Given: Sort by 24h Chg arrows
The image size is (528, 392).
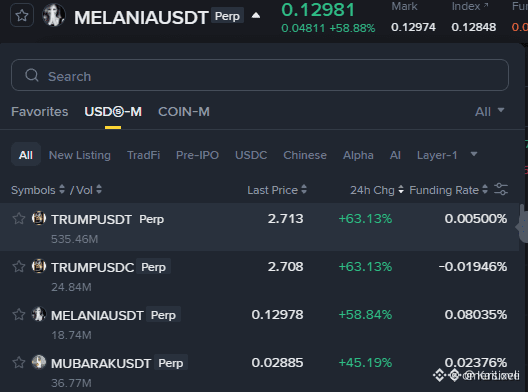Looking at the screenshot, I should coord(401,189).
